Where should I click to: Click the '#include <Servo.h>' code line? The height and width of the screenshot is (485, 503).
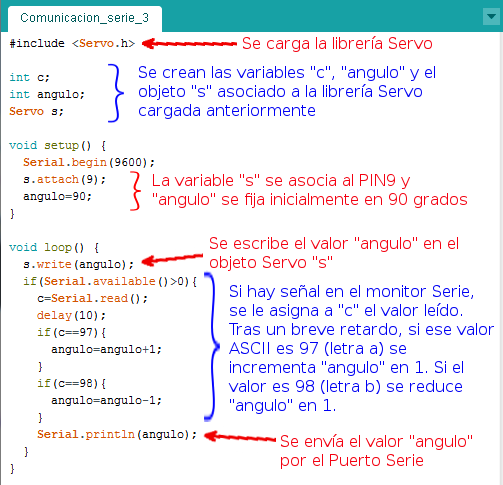click(x=72, y=44)
